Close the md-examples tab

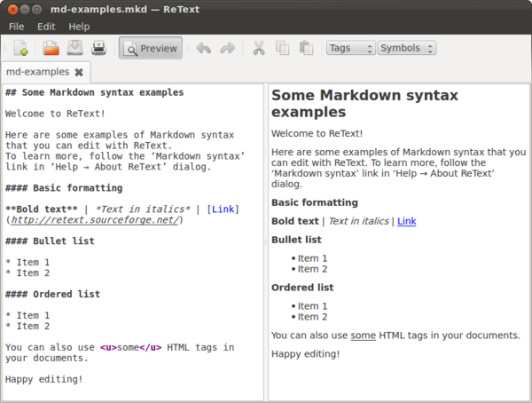[78, 72]
